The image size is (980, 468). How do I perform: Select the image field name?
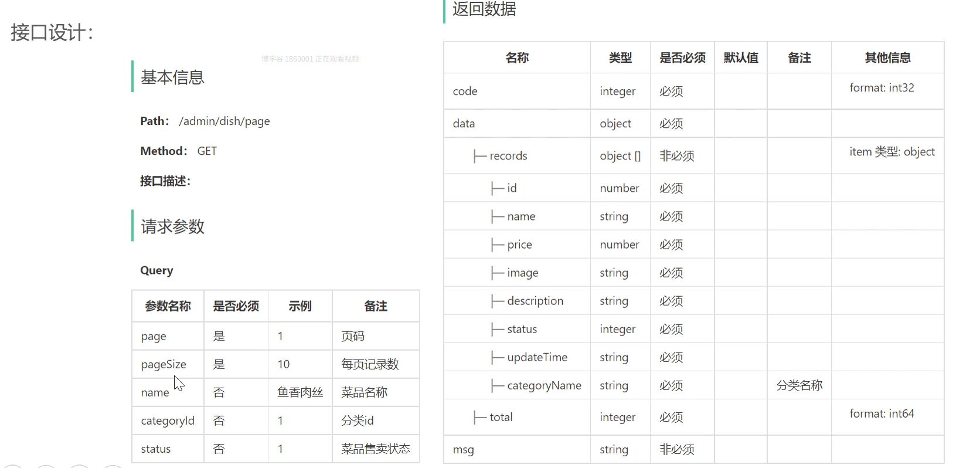click(523, 273)
